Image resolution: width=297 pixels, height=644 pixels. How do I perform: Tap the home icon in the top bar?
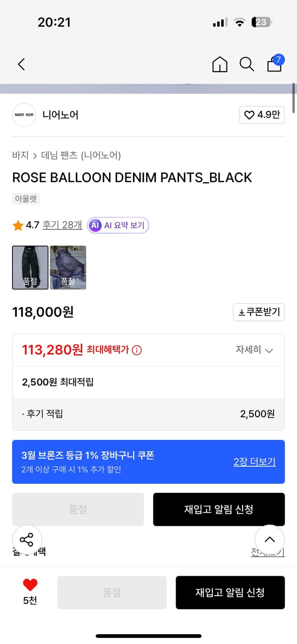coord(219,64)
